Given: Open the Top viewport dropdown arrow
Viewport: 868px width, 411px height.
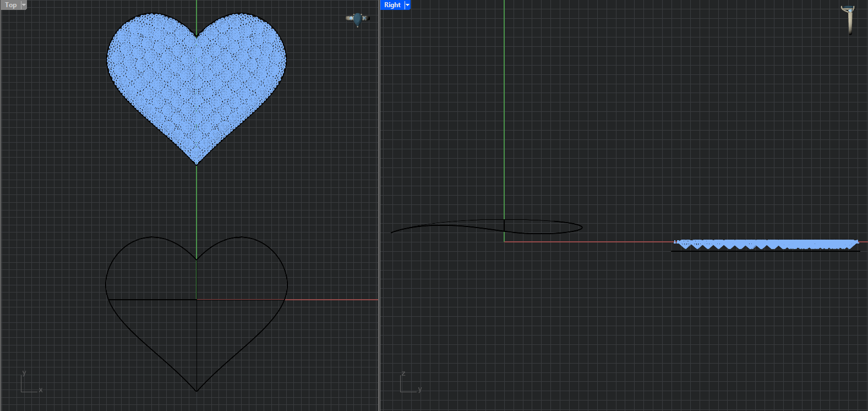Looking at the screenshot, I should (x=24, y=5).
